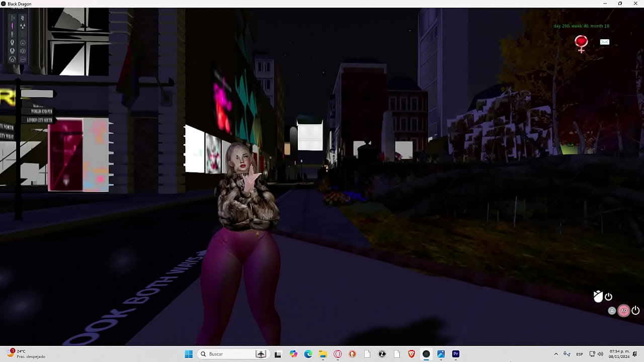The height and width of the screenshot is (362, 644).
Task: Click the bottom-left circular HUD panel icon
Action: pos(13,59)
